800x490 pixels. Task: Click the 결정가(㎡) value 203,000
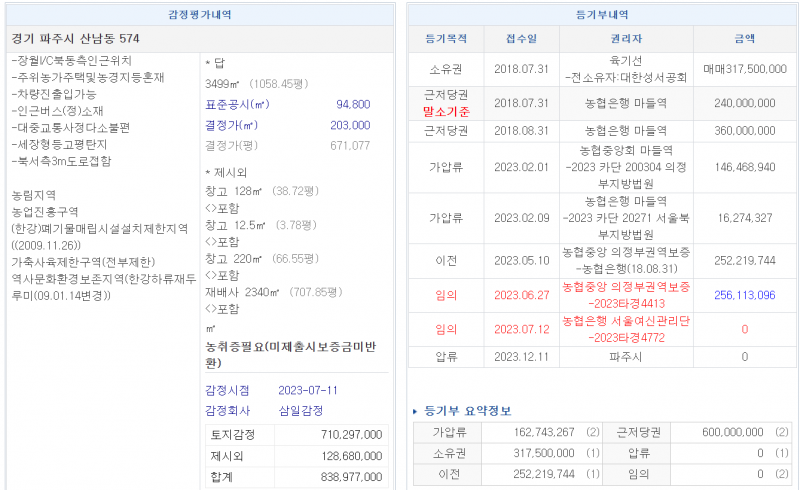click(350, 125)
